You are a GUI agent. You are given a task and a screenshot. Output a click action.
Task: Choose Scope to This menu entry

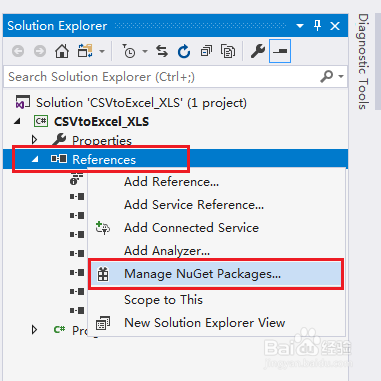tap(163, 300)
